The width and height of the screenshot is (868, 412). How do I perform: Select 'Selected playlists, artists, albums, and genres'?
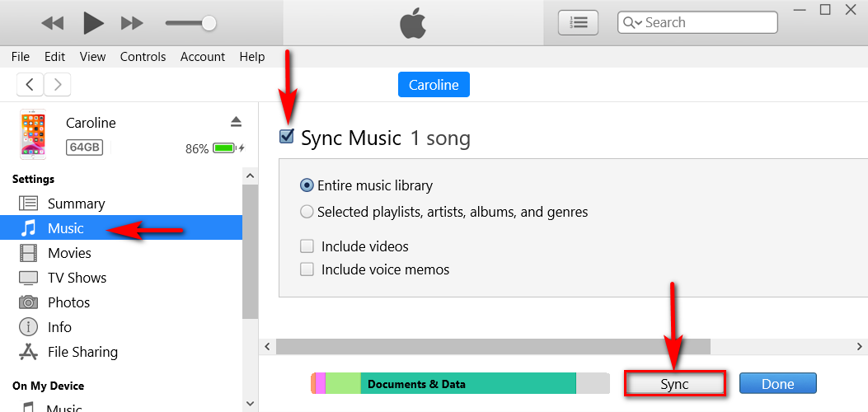(x=307, y=212)
